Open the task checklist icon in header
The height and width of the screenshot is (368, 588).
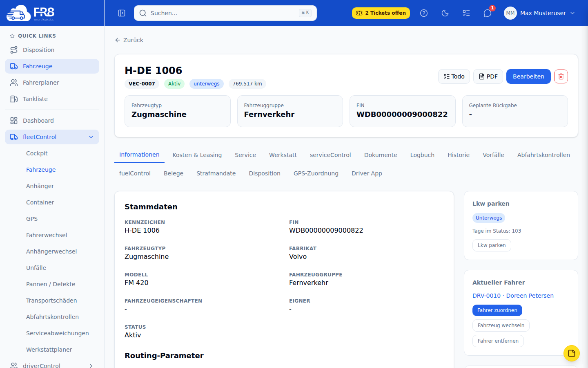[466, 13]
